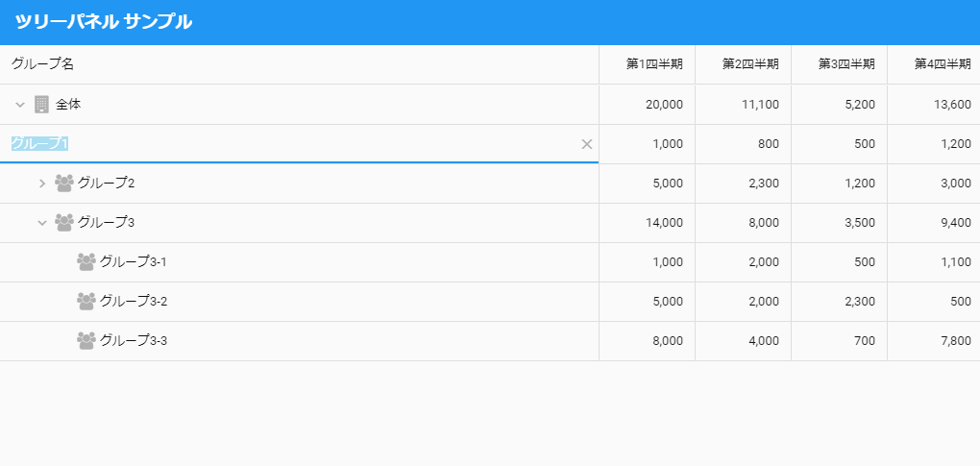The height and width of the screenshot is (466, 980).
Task: Click the 第4四半期 column header
Action: click(934, 64)
